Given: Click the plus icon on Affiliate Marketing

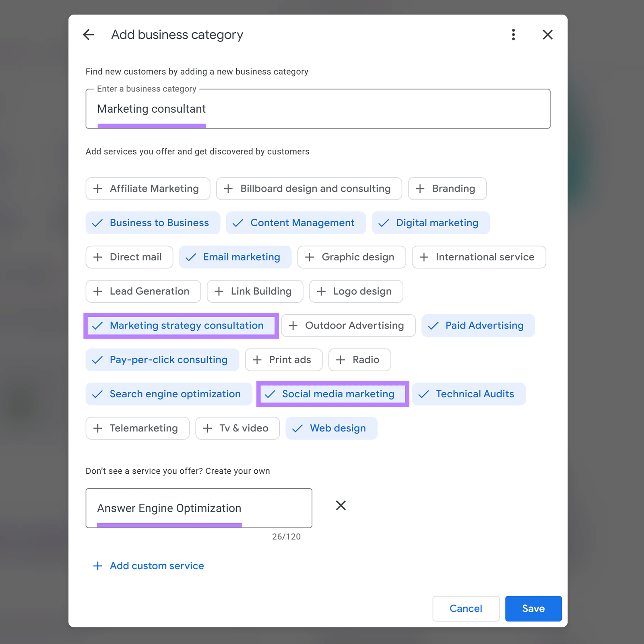Looking at the screenshot, I should coord(98,189).
